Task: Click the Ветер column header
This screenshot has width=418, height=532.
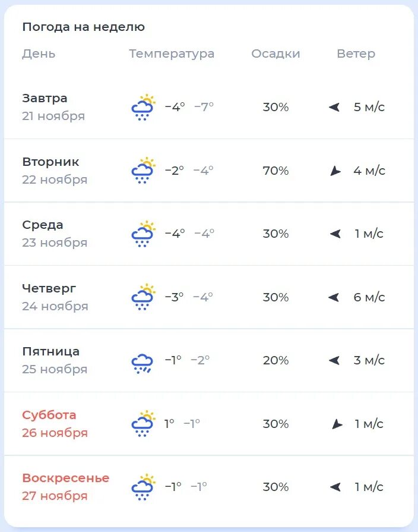Action: 356,53
